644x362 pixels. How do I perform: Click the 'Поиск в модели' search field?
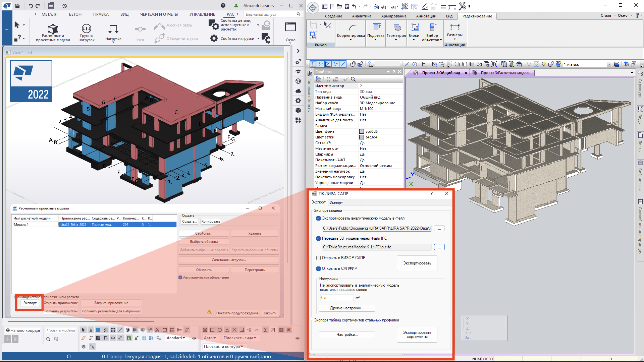(60, 330)
